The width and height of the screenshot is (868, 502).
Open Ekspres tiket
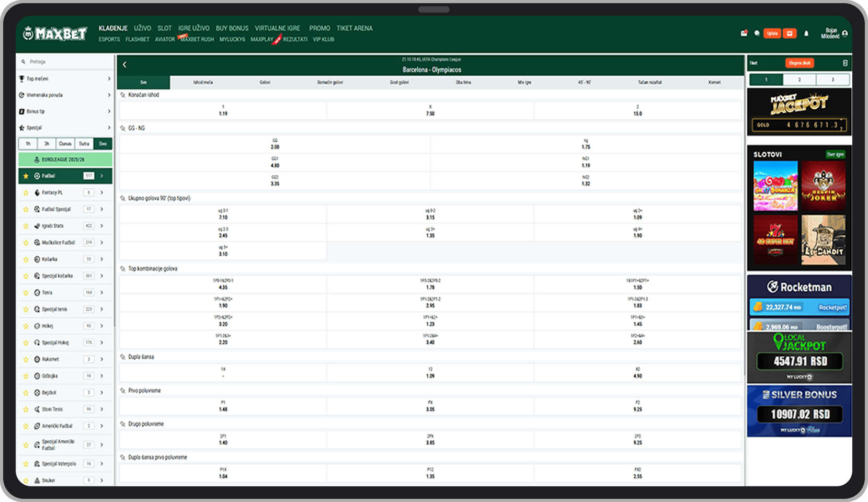(799, 63)
